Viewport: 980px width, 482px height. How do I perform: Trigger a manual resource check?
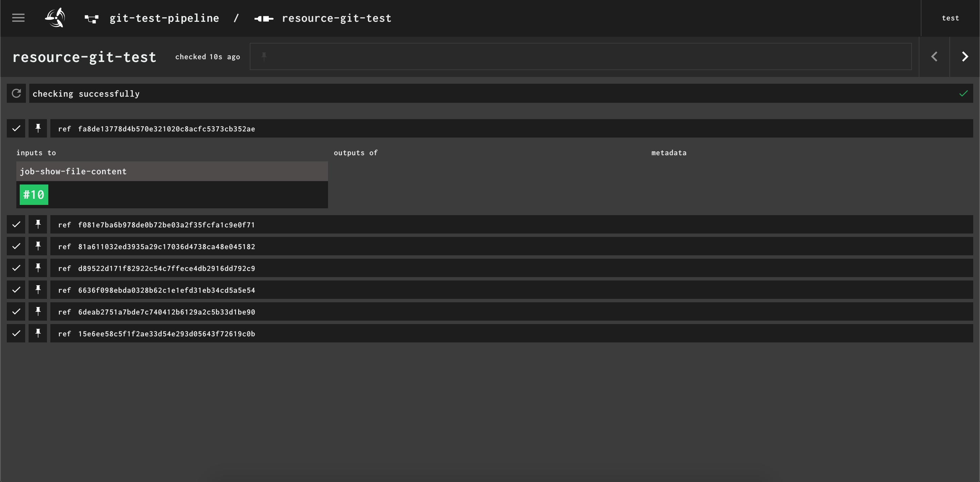tap(16, 93)
